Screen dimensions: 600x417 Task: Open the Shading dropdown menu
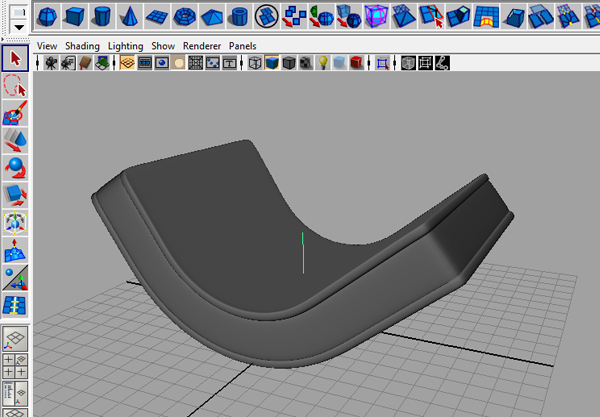pos(82,46)
